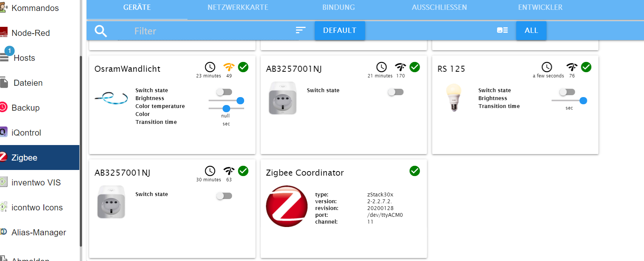Open the DEFAULT sort dropdown
The height and width of the screenshot is (261, 644).
340,30
